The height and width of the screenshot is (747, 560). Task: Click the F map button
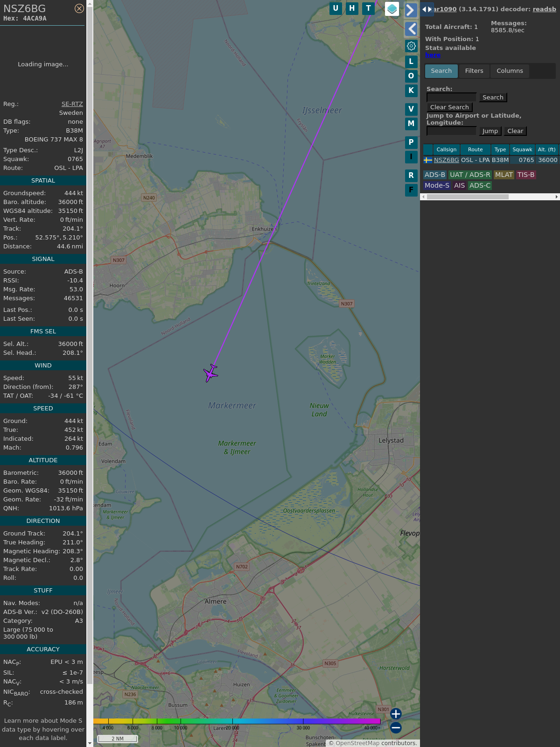411,190
